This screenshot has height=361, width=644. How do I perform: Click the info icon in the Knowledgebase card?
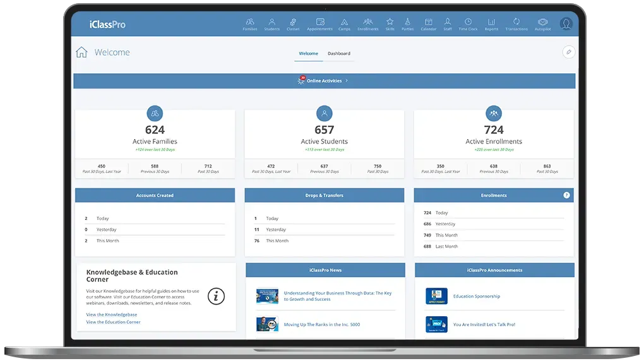coord(216,296)
